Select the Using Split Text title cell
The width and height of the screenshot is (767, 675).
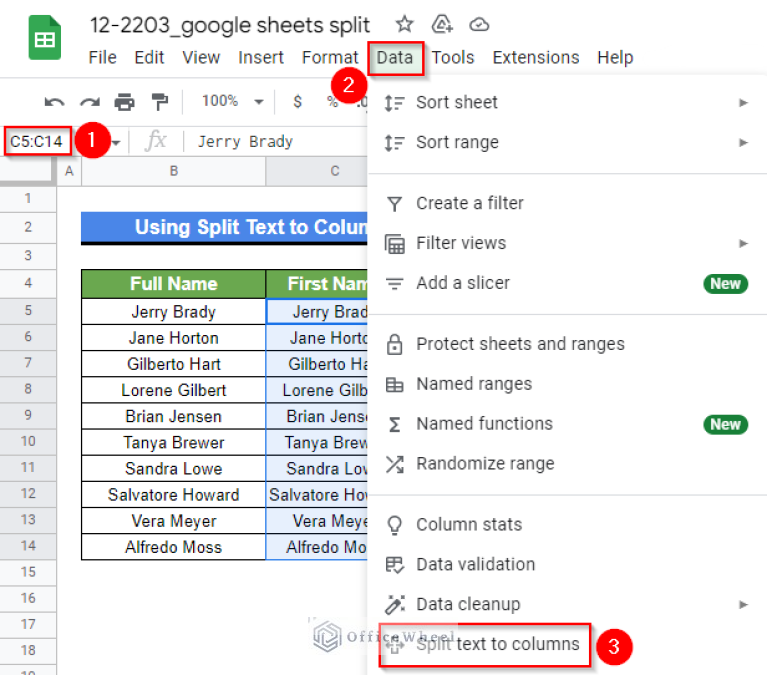pyautogui.click(x=225, y=227)
